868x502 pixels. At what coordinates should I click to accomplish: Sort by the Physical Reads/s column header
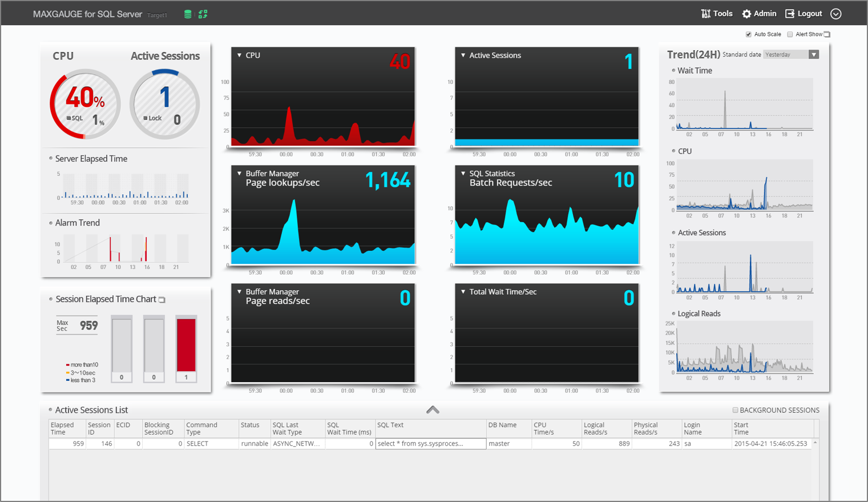click(657, 428)
